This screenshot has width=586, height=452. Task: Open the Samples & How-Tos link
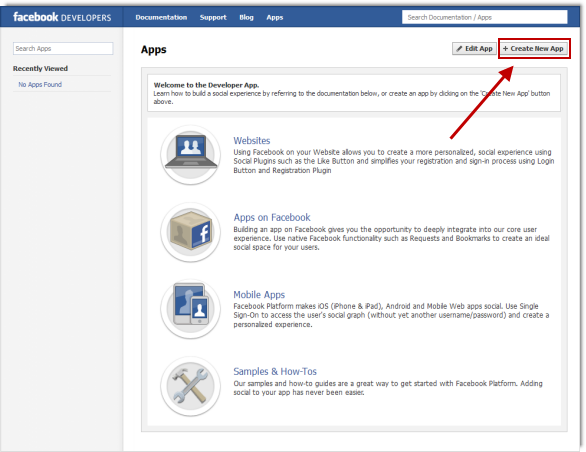tap(275, 371)
